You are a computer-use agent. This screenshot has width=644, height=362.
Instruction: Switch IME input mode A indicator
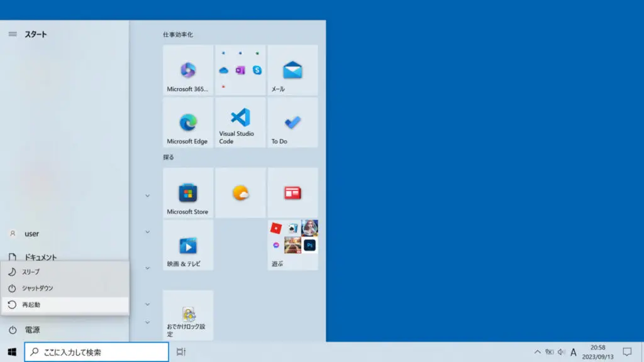pos(574,352)
